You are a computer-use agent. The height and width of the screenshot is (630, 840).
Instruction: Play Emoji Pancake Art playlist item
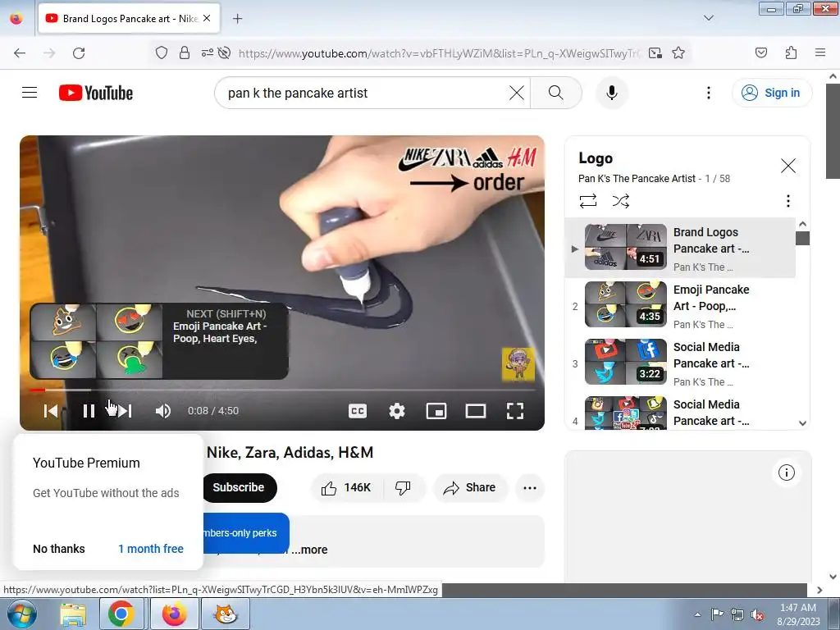pyautogui.click(x=680, y=306)
